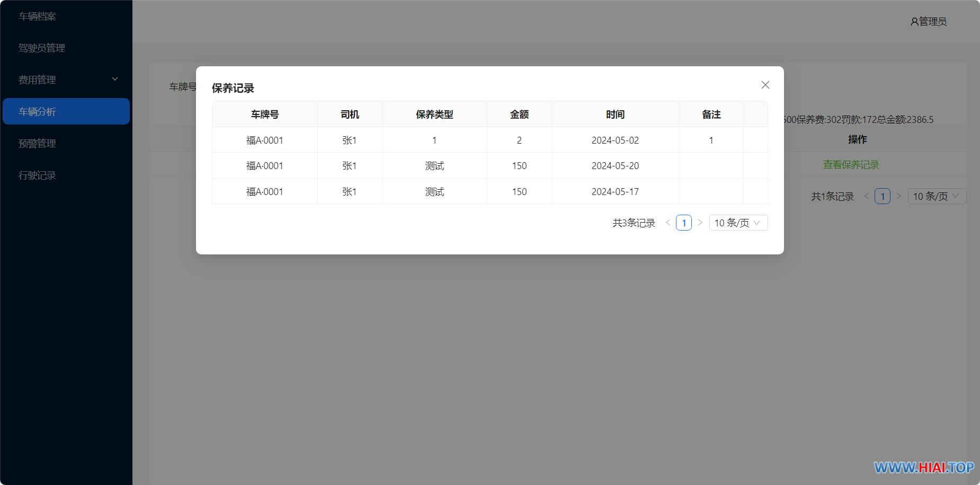The image size is (980, 485).
Task: Click the 操作 column header in background
Action: [x=857, y=139]
